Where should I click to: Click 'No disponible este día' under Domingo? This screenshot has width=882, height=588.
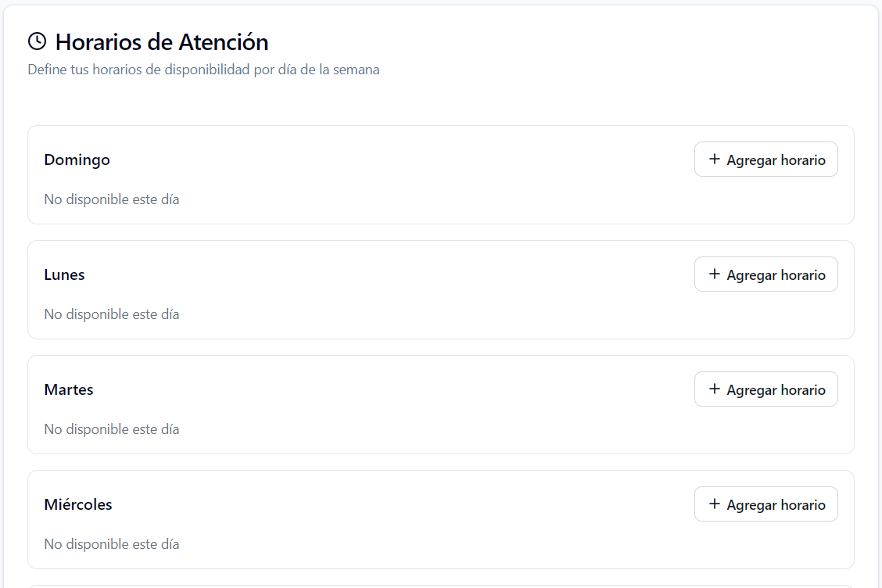tap(112, 199)
